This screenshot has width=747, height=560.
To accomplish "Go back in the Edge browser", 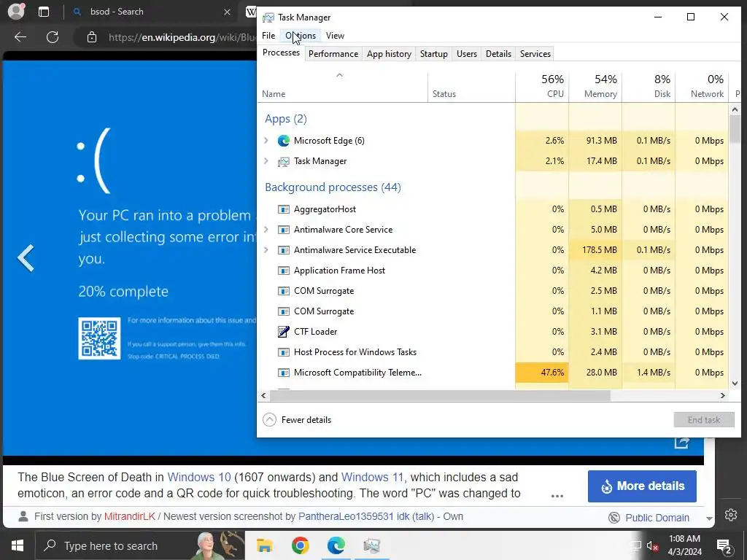I will click(x=20, y=37).
